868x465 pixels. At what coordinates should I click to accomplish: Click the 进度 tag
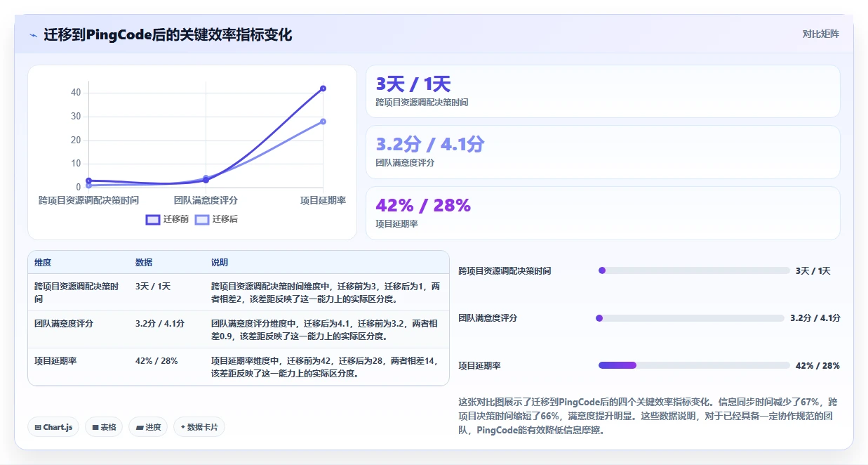[x=148, y=427]
